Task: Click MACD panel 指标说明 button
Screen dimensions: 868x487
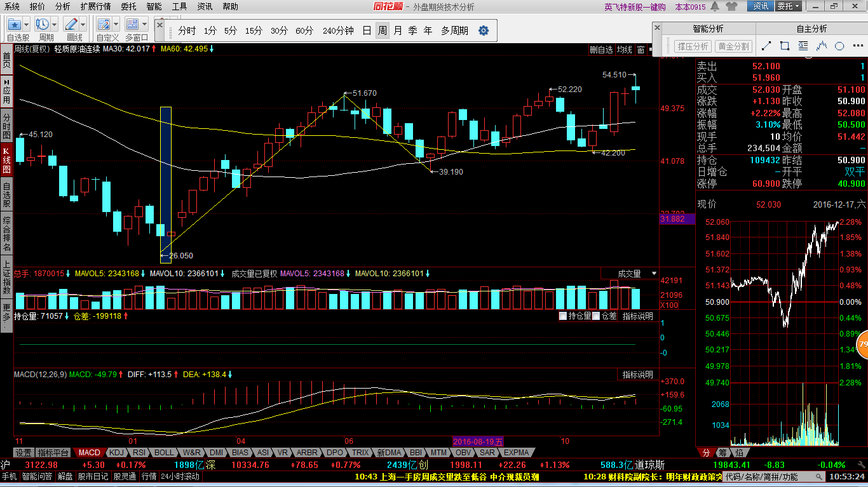Action: click(637, 375)
